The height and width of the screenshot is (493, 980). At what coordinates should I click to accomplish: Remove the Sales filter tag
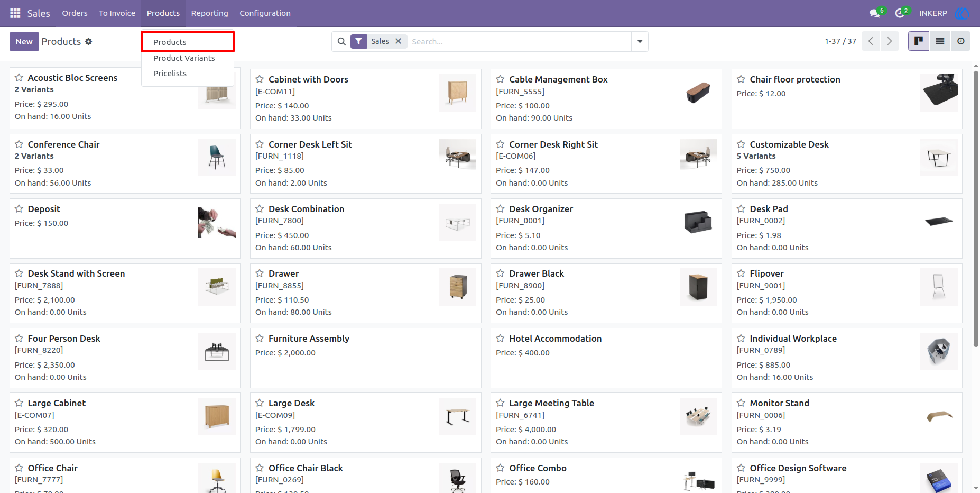[399, 41]
